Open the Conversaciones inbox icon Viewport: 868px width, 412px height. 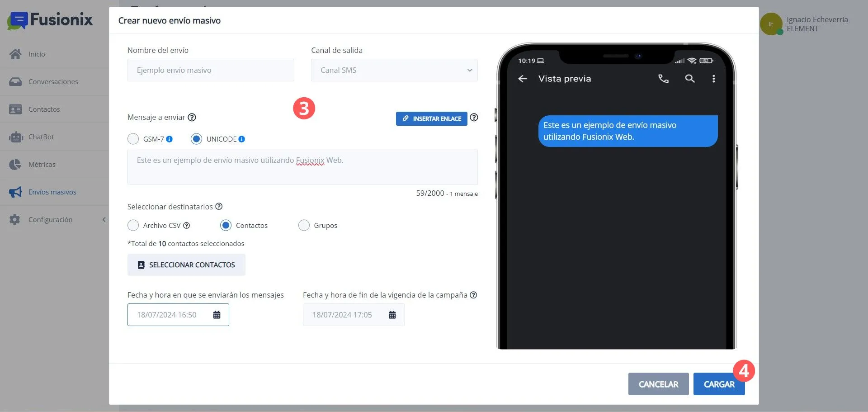click(15, 82)
